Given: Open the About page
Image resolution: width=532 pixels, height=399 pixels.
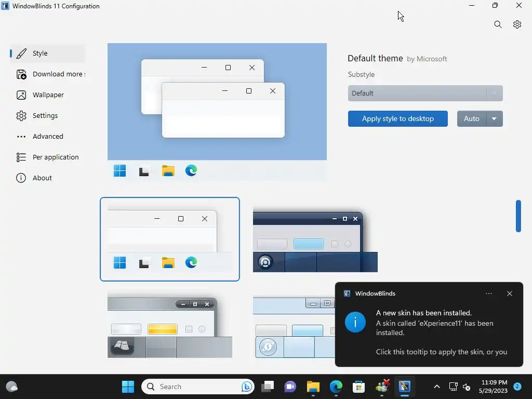Looking at the screenshot, I should coord(47,178).
